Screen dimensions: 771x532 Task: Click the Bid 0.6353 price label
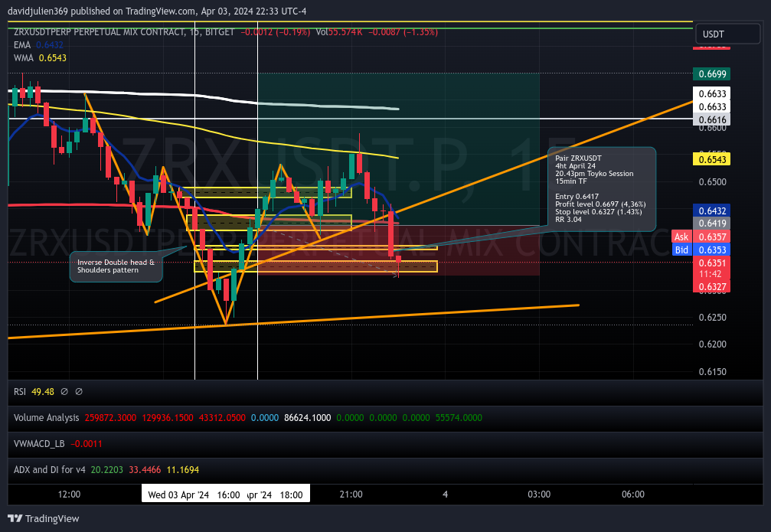coord(701,250)
